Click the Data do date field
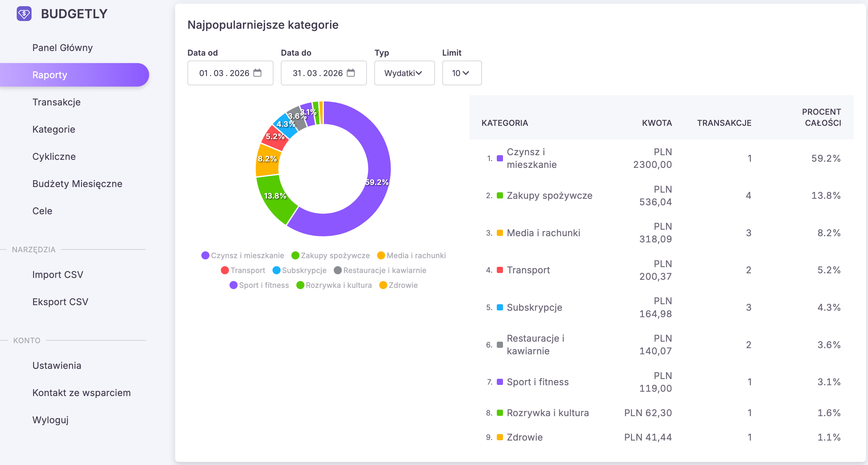This screenshot has width=868, height=465. (324, 73)
